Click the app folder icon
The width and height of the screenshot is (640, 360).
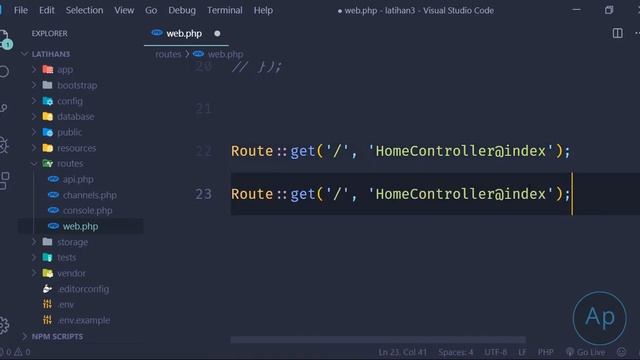pos(48,69)
